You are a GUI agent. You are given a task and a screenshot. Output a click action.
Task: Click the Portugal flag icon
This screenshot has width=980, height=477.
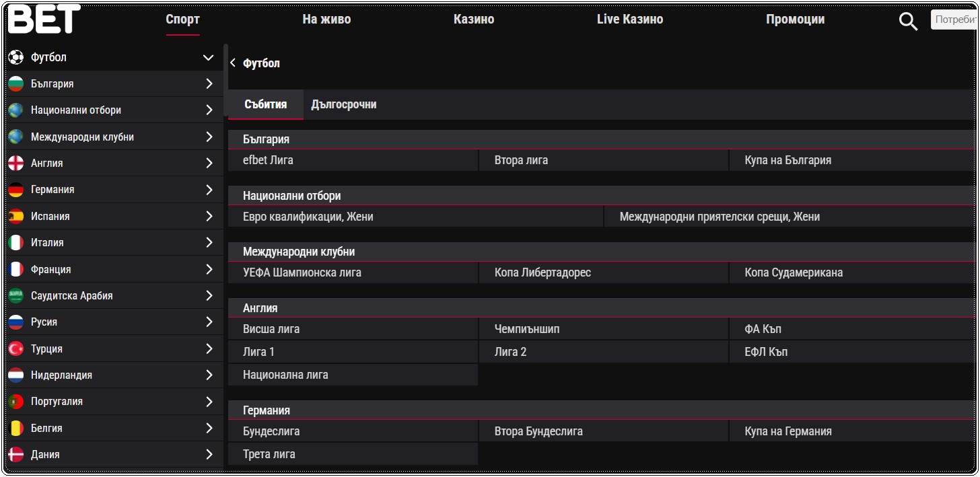pyautogui.click(x=16, y=402)
